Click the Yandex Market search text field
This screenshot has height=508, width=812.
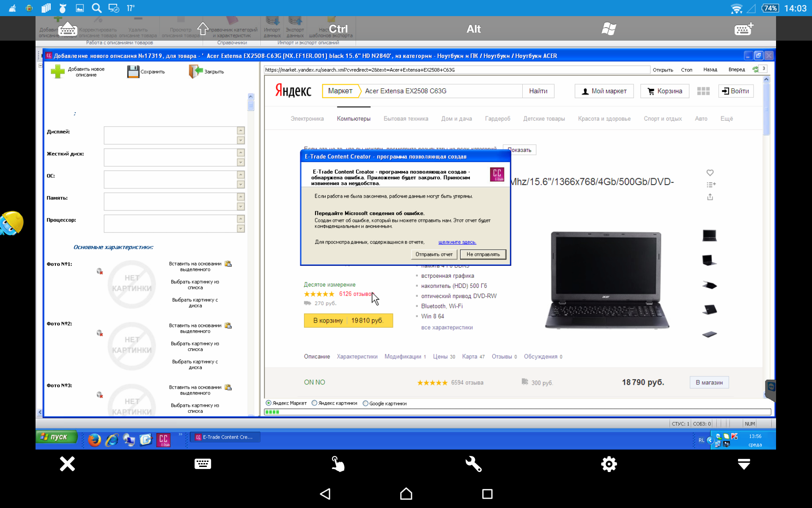tap(442, 91)
